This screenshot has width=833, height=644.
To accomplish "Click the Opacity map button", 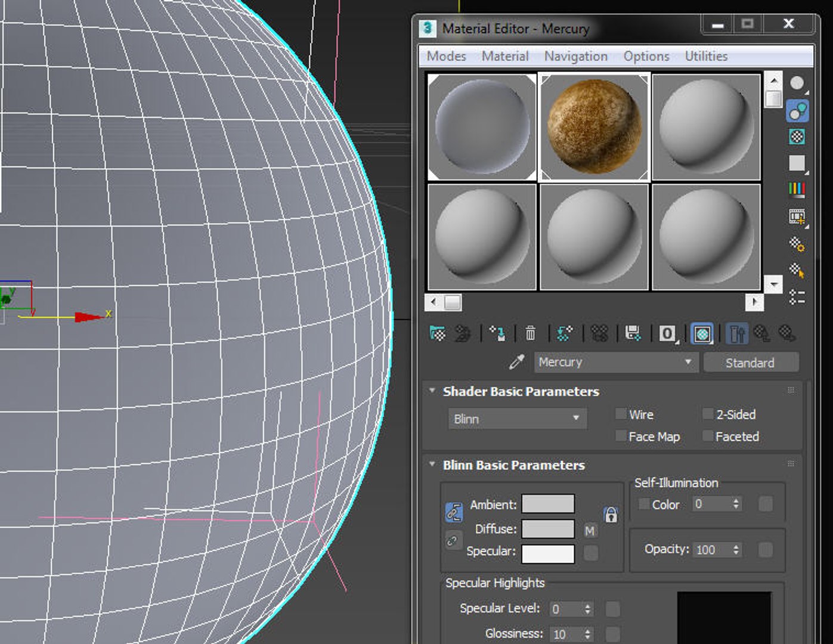I will (x=766, y=549).
